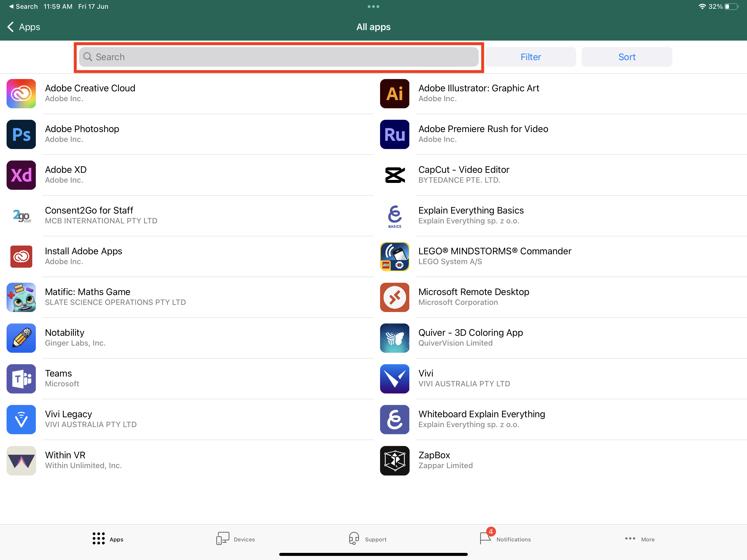Open the Sort options

click(626, 57)
